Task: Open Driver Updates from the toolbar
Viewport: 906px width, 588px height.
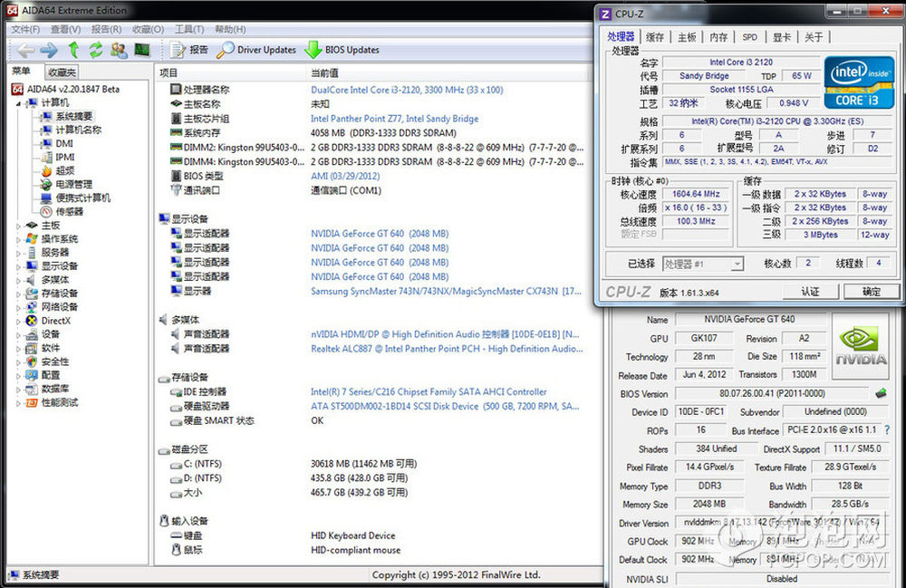Action: click(256, 50)
